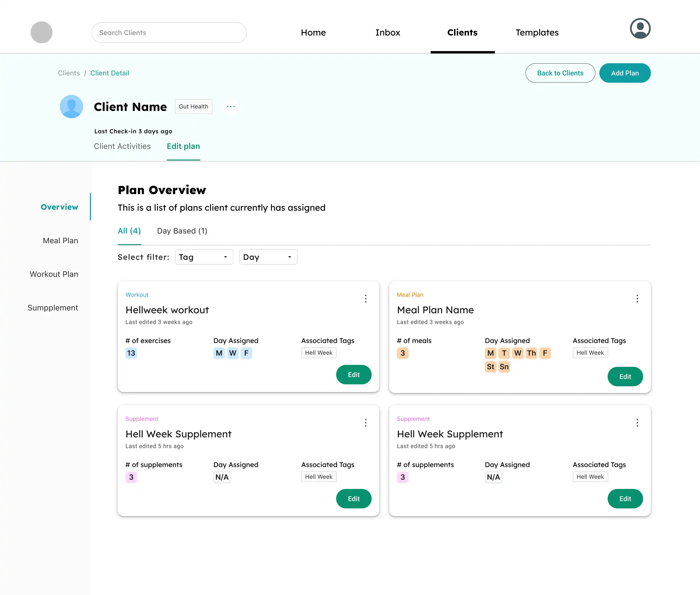Click the Gut Health tag chip
Image resolution: width=700 pixels, height=595 pixels.
click(193, 107)
